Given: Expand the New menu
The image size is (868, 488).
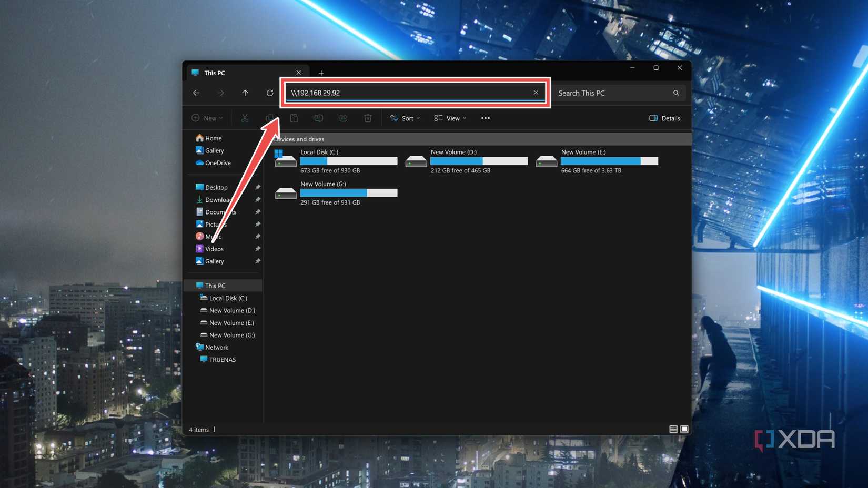Looking at the screenshot, I should (x=207, y=118).
